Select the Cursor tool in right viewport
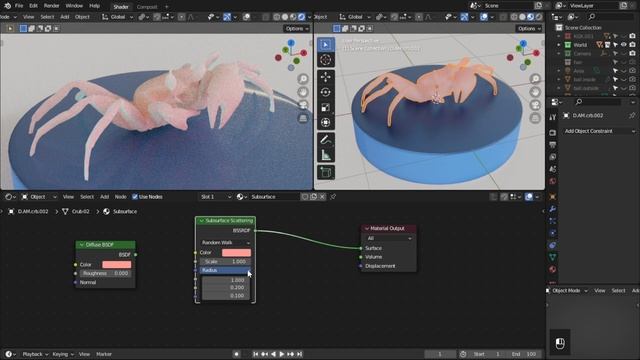The image size is (640, 360). (325, 60)
